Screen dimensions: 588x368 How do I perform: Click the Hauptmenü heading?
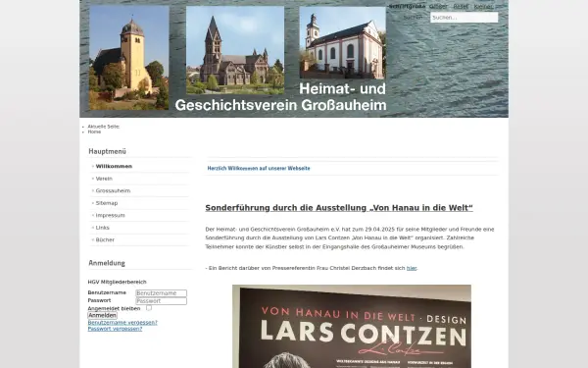pyautogui.click(x=107, y=151)
